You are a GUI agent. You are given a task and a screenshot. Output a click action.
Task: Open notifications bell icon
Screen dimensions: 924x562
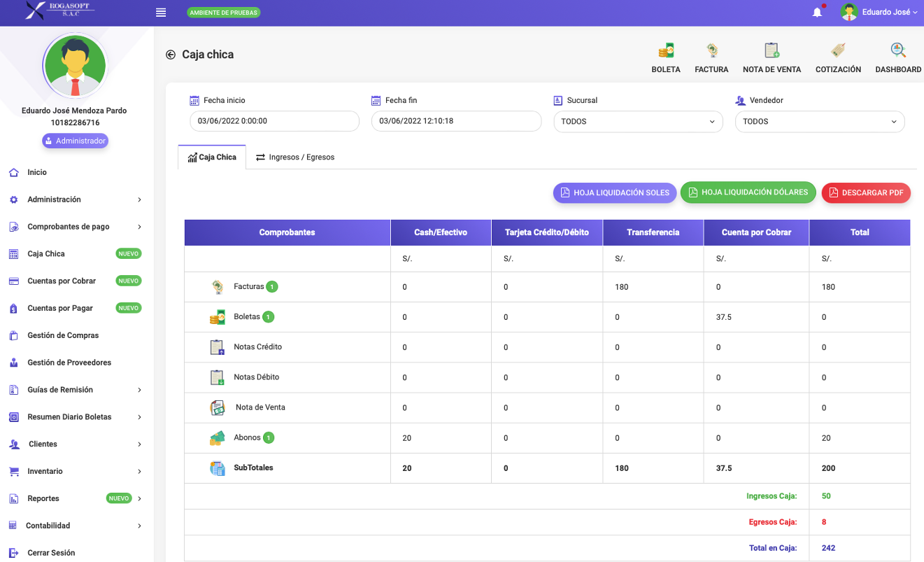[817, 13]
